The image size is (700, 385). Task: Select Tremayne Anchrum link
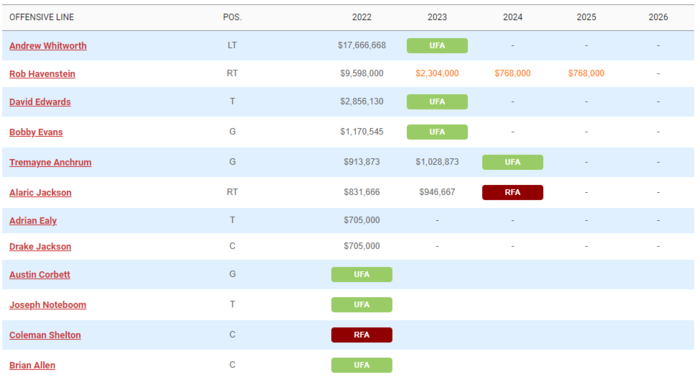pyautogui.click(x=50, y=162)
